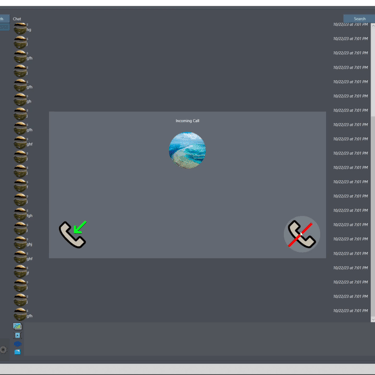Open the blue folder icon
Screen dimensions: 375x375
tap(17, 352)
